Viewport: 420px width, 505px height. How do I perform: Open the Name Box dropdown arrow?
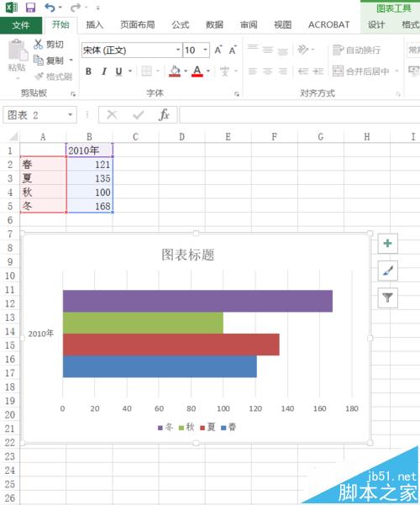[x=71, y=114]
